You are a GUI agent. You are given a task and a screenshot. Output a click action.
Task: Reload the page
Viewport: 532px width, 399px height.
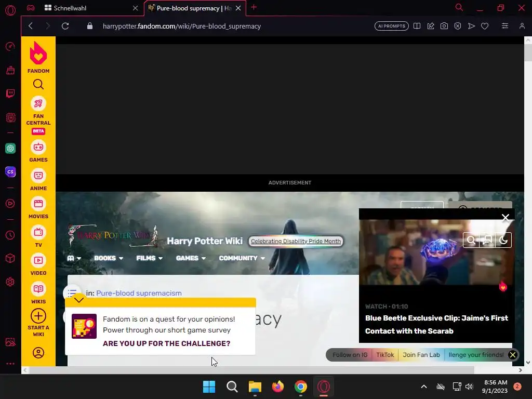(x=65, y=26)
